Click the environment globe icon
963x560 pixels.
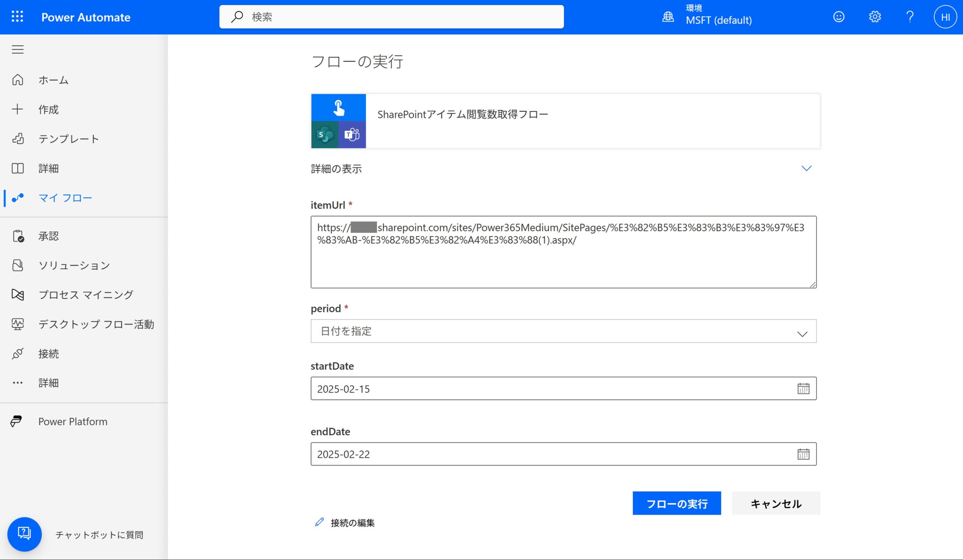pyautogui.click(x=668, y=17)
